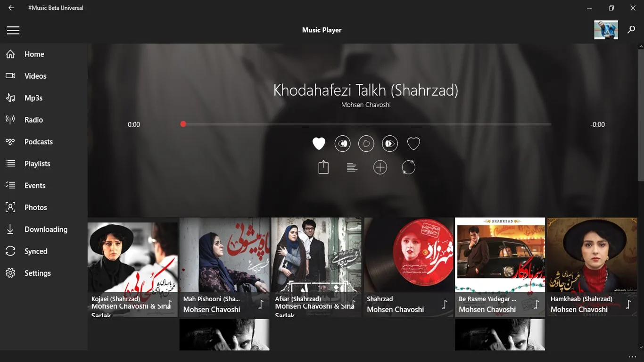Screen dimensions: 644x362
Task: Open Settings page label
Action: click(38, 273)
